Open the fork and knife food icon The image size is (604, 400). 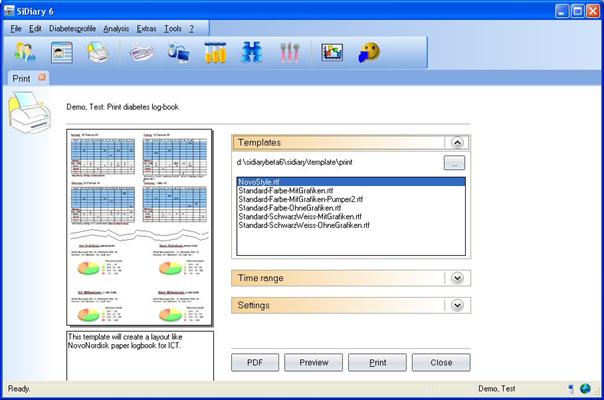click(x=287, y=53)
